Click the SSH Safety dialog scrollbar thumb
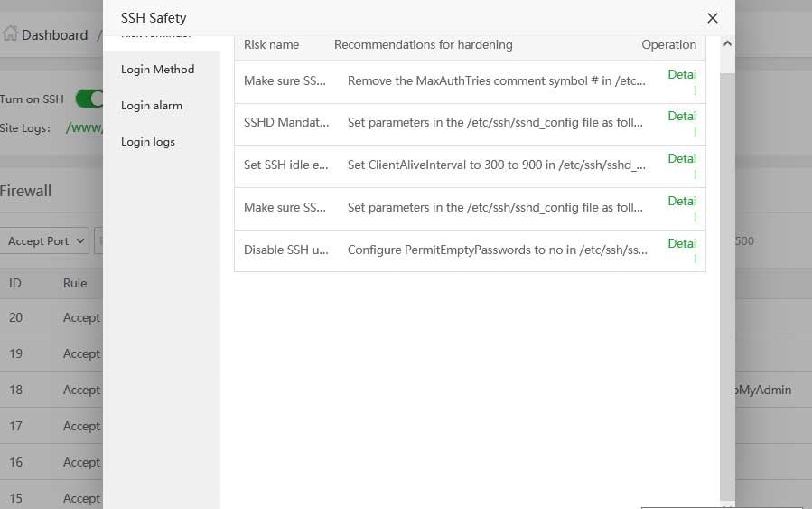The width and height of the screenshot is (812, 509). click(727, 271)
